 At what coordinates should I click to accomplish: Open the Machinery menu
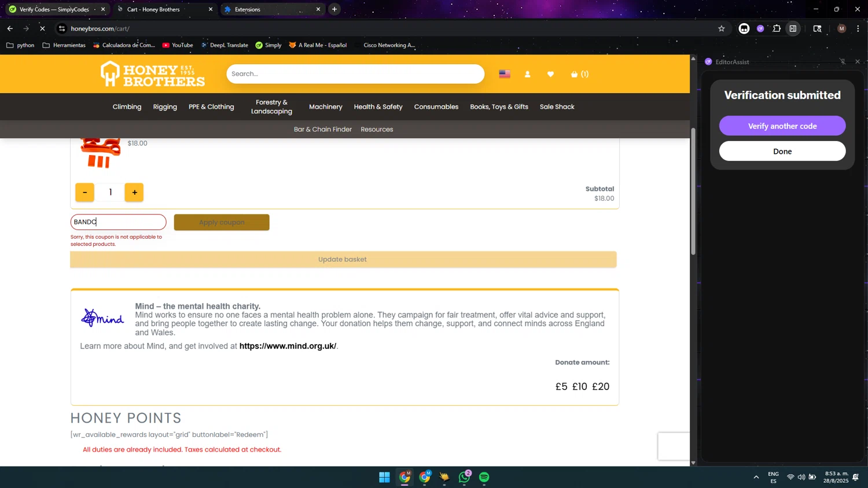(x=326, y=107)
